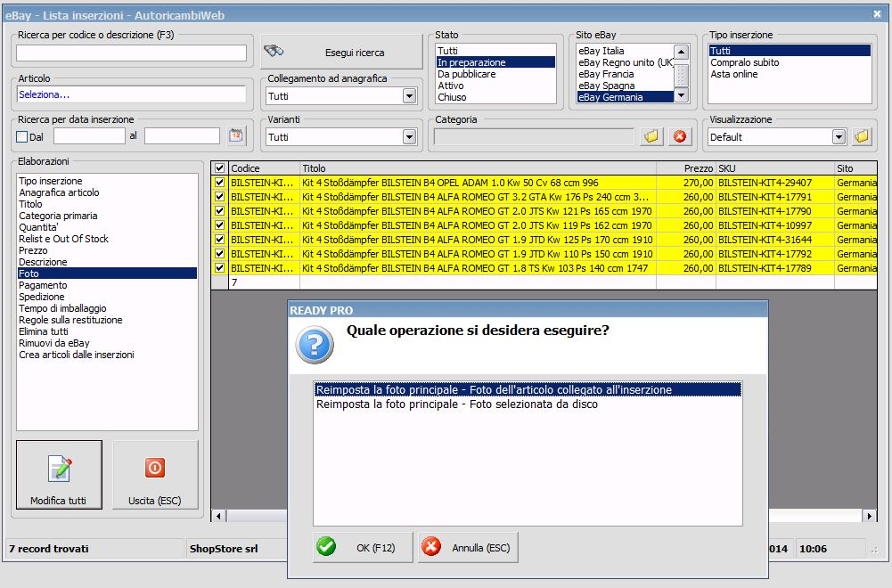
Task: Toggle the select-all checkbox in table header
Action: pyautogui.click(x=219, y=168)
